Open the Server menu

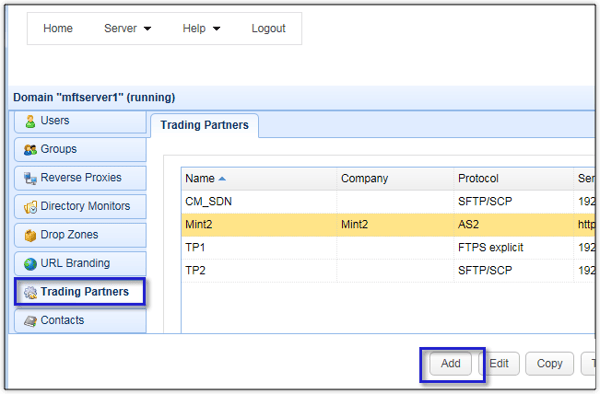point(127,28)
